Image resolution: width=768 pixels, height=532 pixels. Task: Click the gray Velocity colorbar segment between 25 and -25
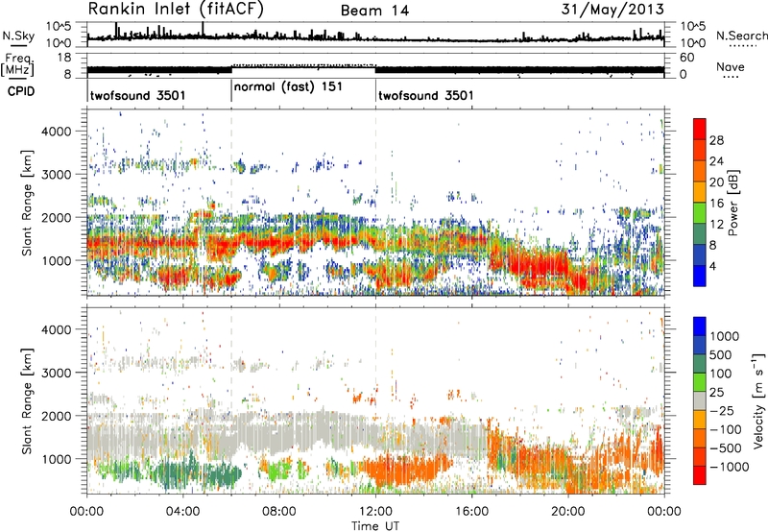700,400
